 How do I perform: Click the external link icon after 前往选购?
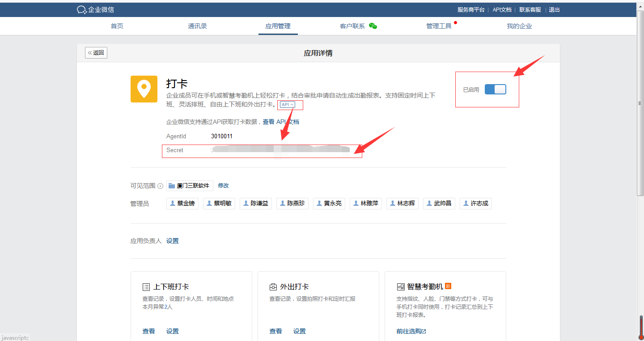point(424,332)
